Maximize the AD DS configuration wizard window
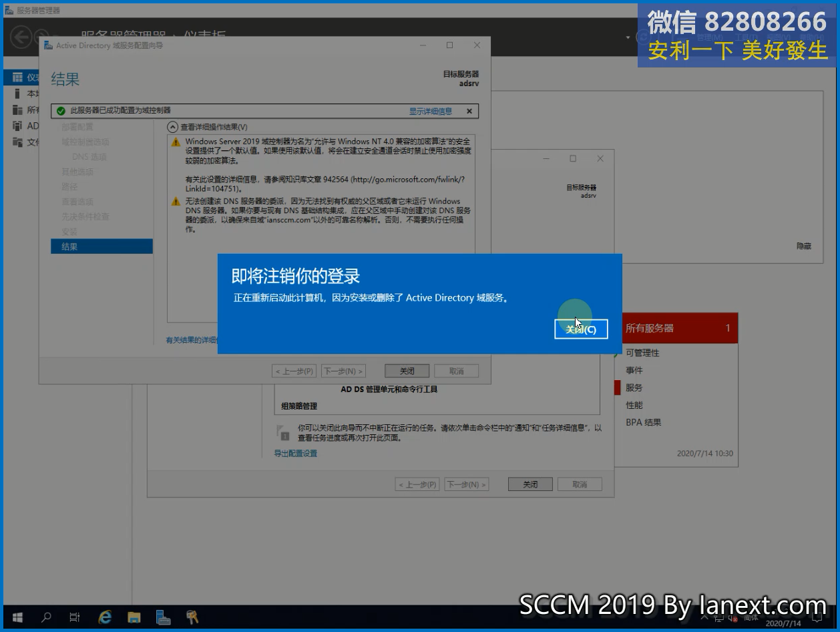Screen dimensions: 840x632 [449, 45]
